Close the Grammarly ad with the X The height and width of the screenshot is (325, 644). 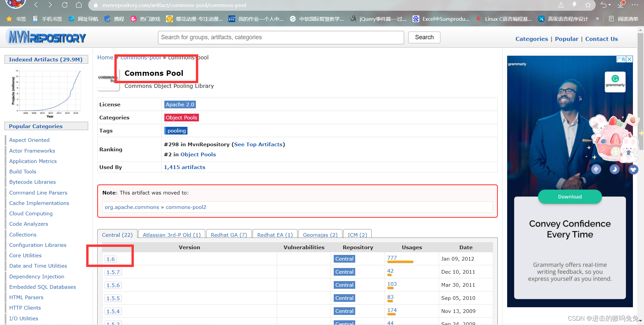[630, 59]
